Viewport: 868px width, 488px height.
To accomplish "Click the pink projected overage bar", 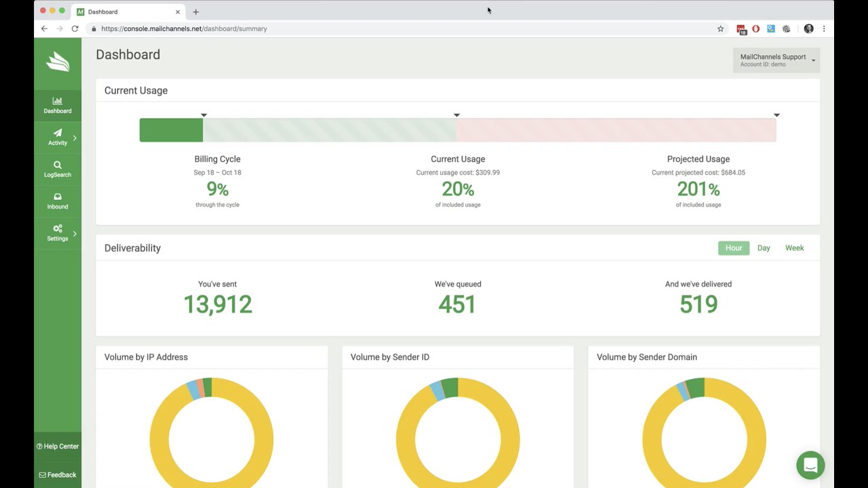I will (x=616, y=130).
